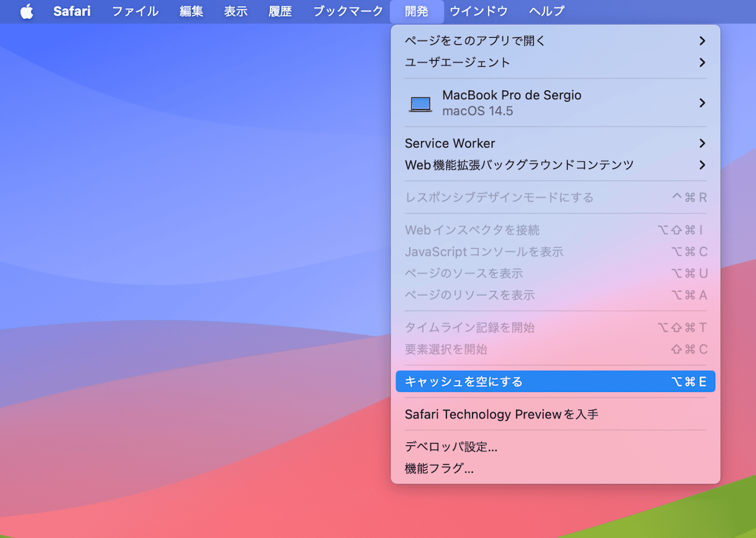Open the ブックマーク menu
Viewport: 756px width, 538px height.
(348, 11)
